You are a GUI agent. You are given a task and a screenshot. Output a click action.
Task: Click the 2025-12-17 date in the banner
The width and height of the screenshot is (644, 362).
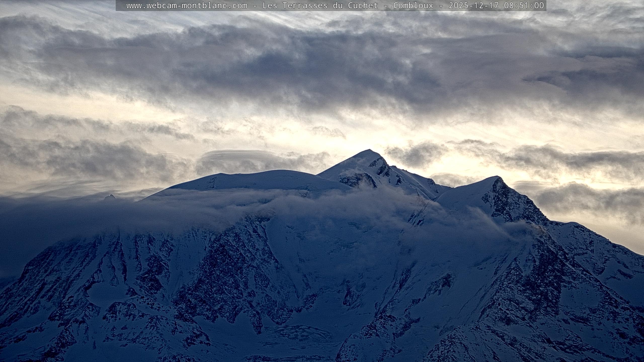coord(474,6)
